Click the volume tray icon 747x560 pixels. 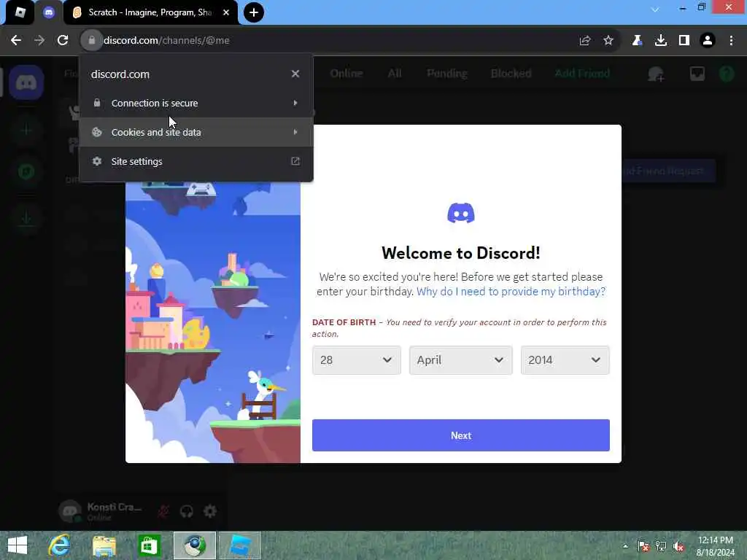(679, 545)
